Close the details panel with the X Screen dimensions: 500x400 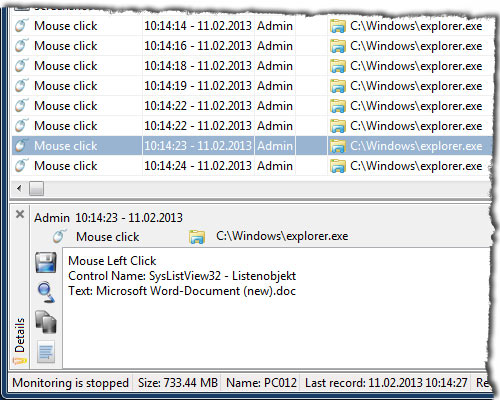20,214
